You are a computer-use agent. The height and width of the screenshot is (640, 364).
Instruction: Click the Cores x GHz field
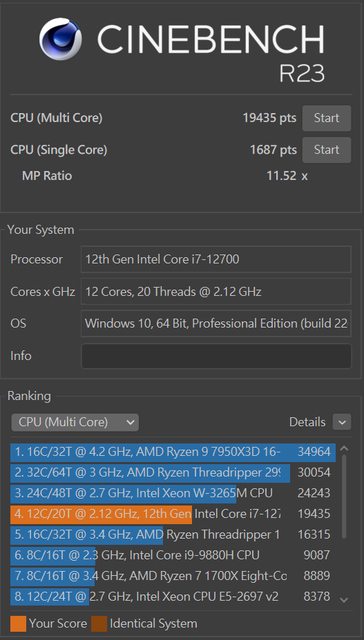[x=216, y=291]
